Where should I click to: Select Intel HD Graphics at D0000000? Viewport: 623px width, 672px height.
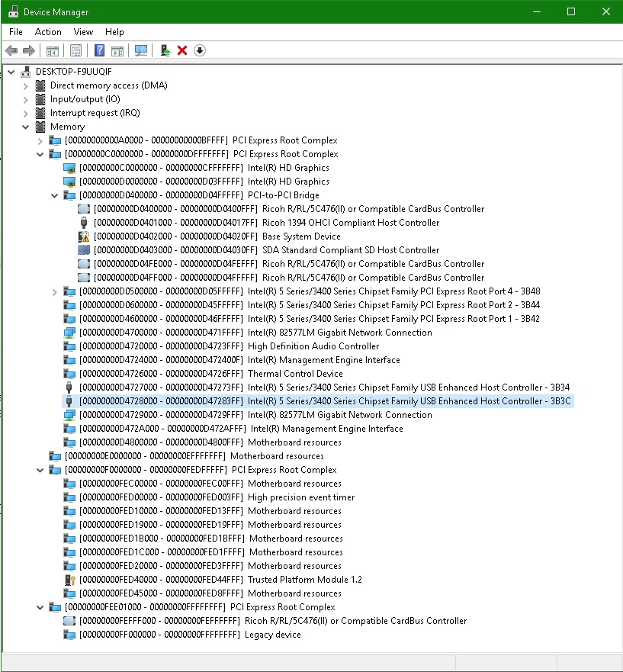coord(204,182)
